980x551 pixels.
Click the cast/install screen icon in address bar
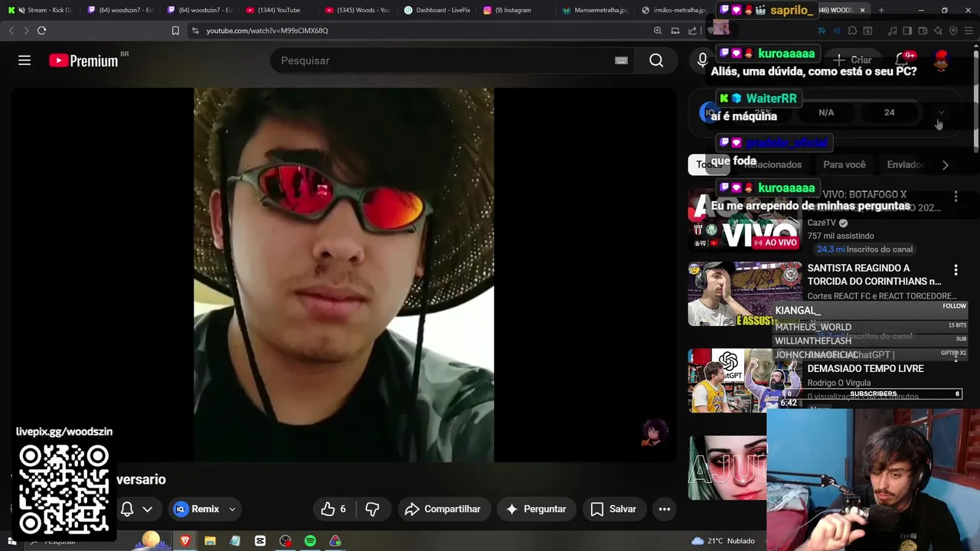pyautogui.click(x=675, y=31)
